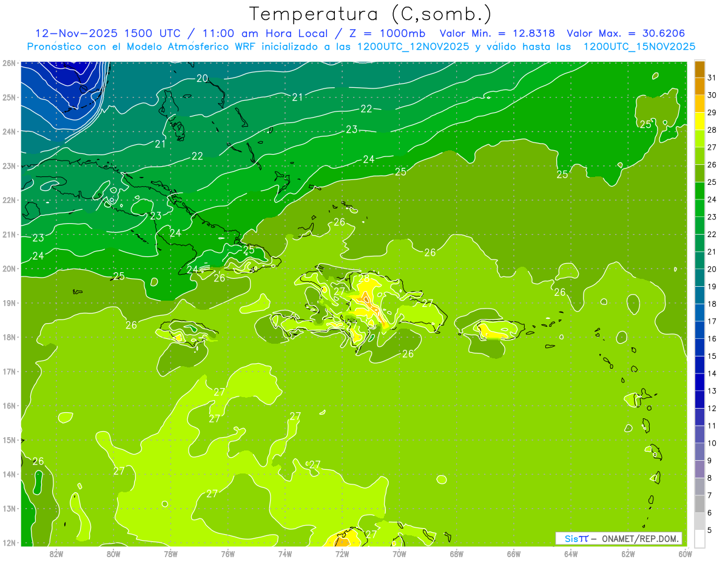Screen dimensions: 728x562
Task: Click the "20" contour label on the map
Action: [203, 78]
